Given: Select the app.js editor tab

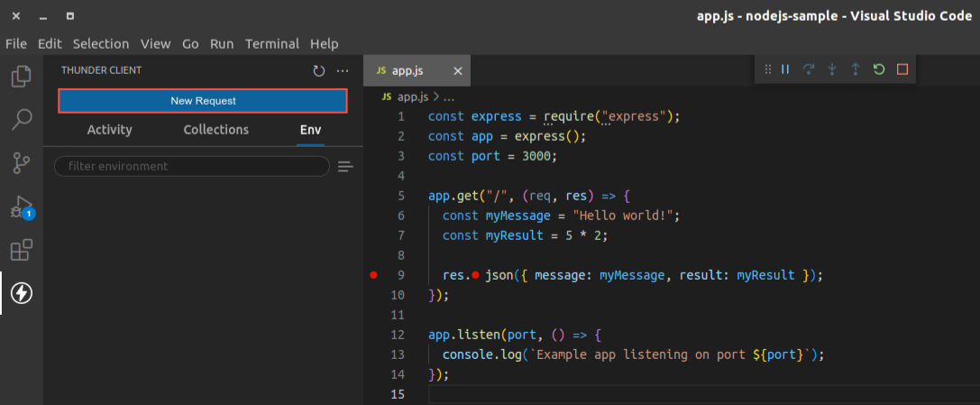Looking at the screenshot, I should 417,70.
